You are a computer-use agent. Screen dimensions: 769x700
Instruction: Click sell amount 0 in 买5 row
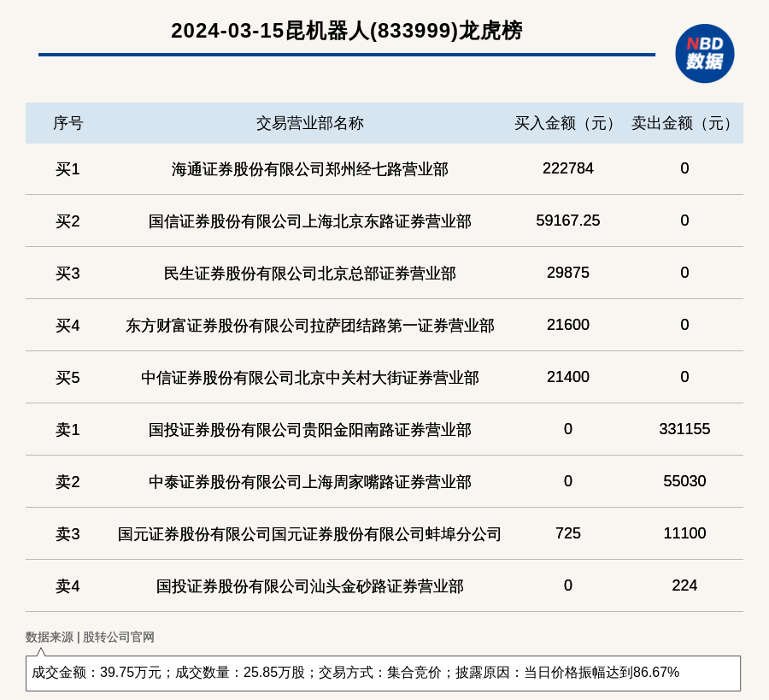684,377
